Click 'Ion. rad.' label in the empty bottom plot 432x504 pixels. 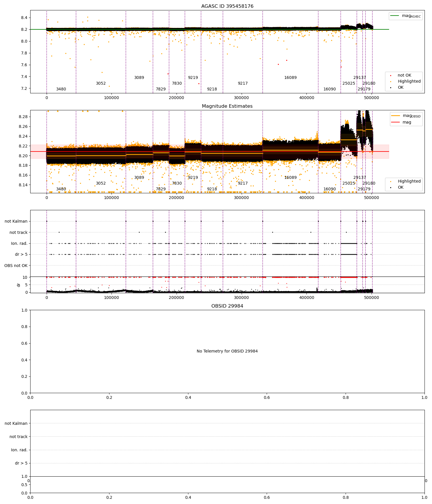click(x=19, y=450)
